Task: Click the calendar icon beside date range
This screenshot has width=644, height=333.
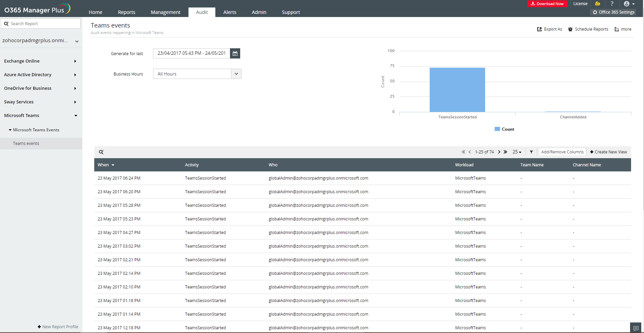Action: (x=235, y=53)
